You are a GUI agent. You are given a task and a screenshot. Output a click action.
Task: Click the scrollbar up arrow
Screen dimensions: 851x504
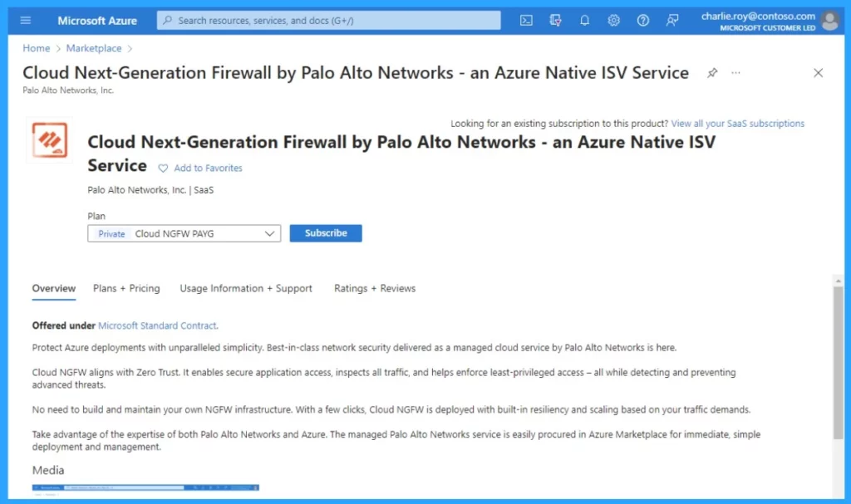click(838, 281)
